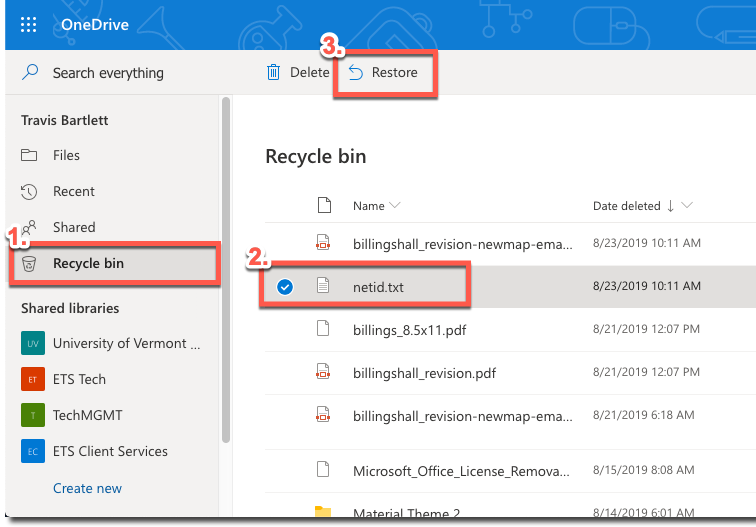Screen dimensions: 756x527
Task: Click the Files folder icon
Action: coord(29,155)
